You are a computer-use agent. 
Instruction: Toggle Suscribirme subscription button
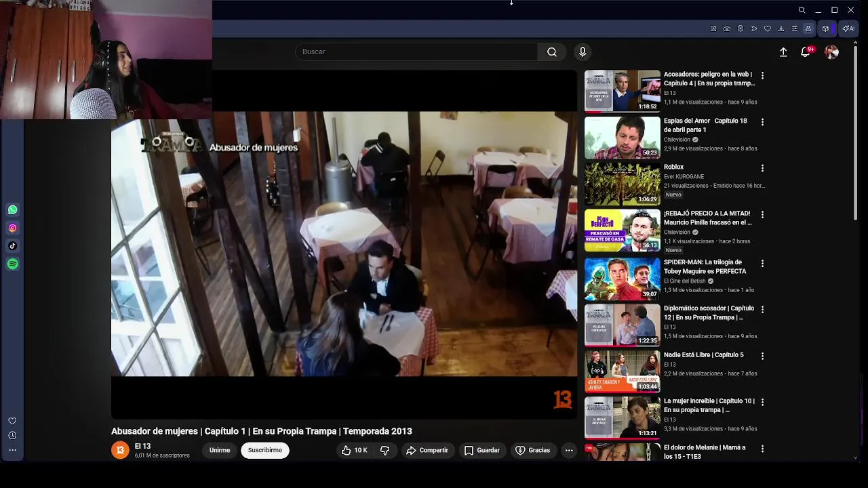(x=265, y=450)
